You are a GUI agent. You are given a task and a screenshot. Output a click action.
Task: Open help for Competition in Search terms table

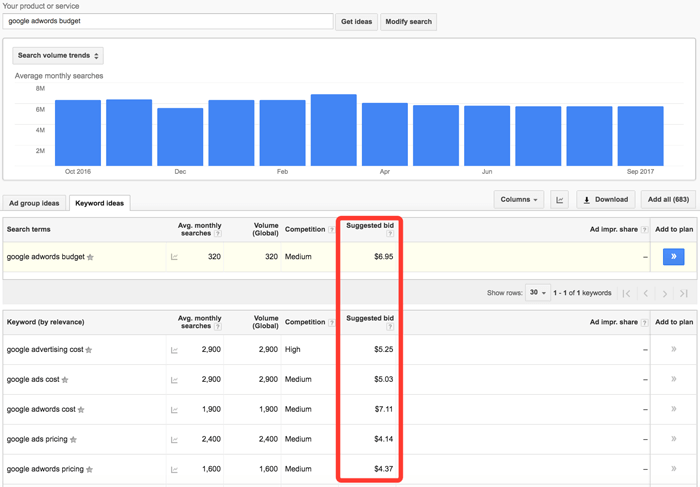331,230
